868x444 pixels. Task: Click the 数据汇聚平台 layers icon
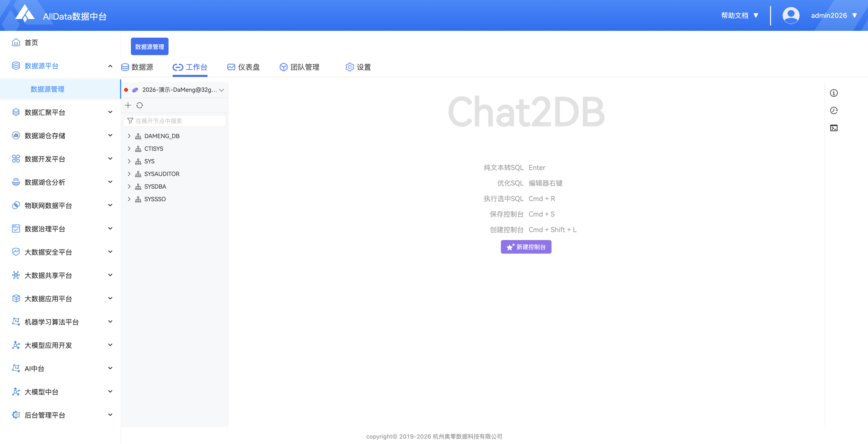coord(16,112)
